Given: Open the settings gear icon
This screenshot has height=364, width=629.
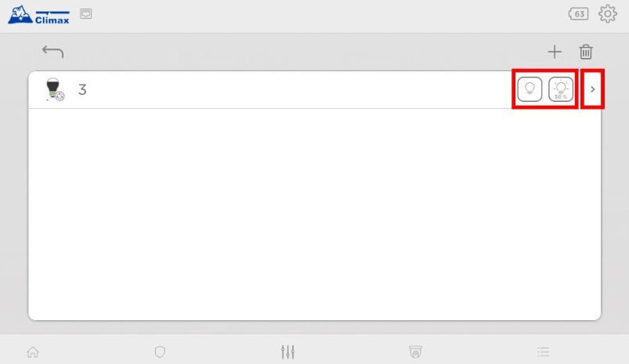Looking at the screenshot, I should tap(608, 14).
